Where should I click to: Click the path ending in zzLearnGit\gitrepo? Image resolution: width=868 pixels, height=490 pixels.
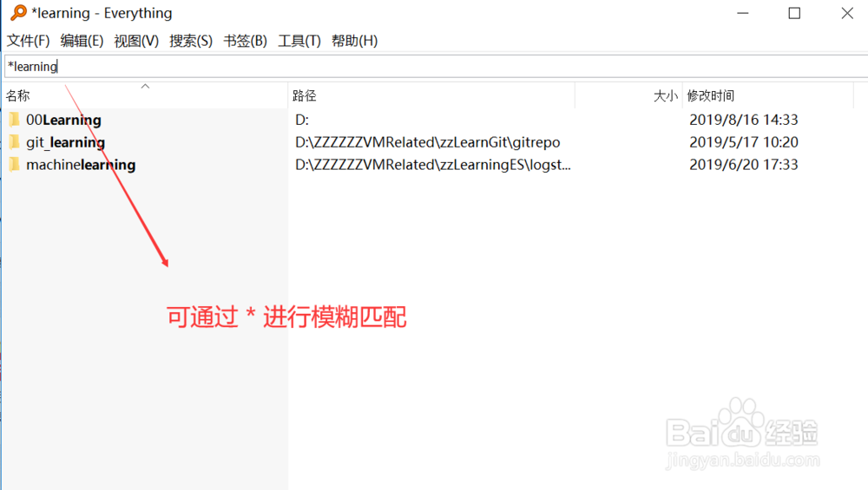click(x=427, y=142)
